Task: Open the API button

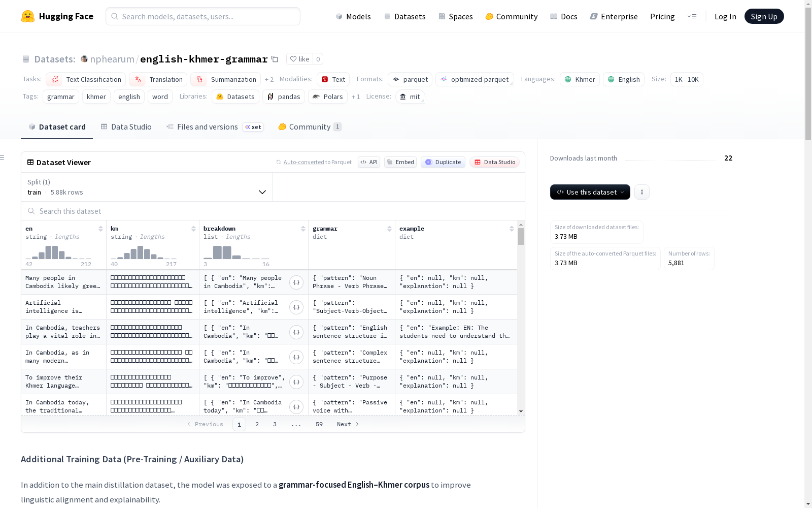Action: click(369, 162)
